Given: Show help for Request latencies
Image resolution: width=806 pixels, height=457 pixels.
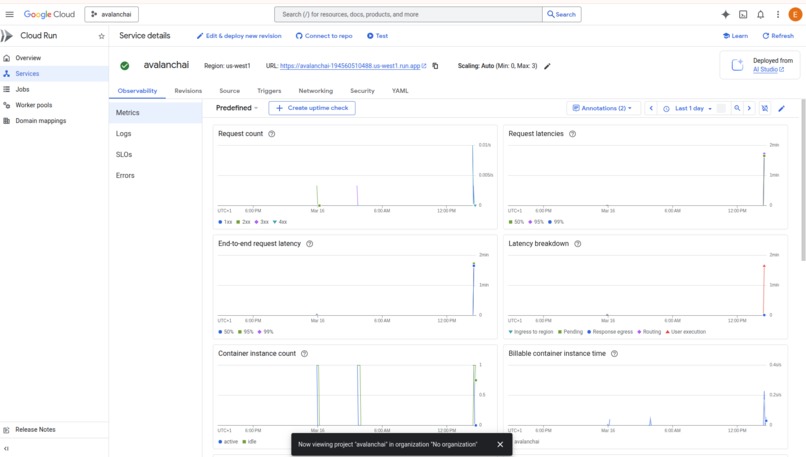Looking at the screenshot, I should point(573,134).
